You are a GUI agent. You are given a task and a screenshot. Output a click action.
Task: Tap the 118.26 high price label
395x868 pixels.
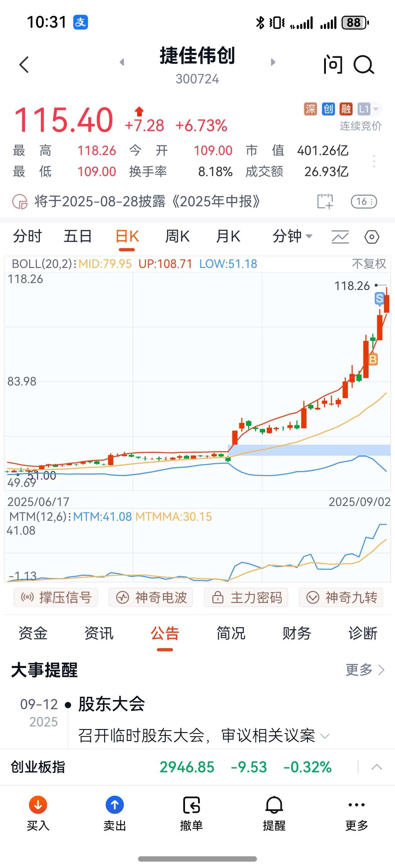point(352,286)
